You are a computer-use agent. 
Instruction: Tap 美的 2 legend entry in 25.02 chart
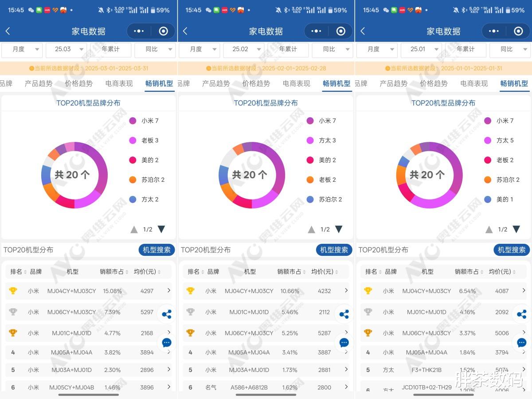coord(321,160)
